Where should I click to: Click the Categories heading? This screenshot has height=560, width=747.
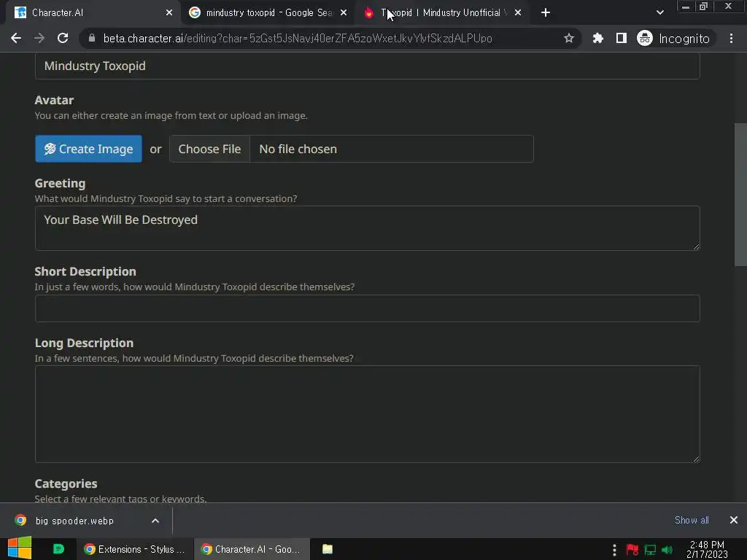pyautogui.click(x=66, y=483)
